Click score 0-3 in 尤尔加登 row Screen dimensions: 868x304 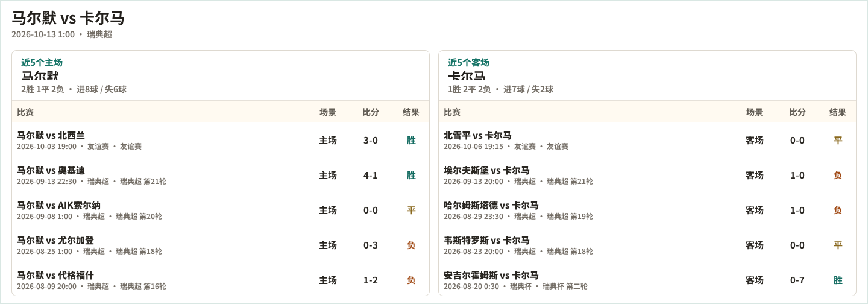(371, 245)
